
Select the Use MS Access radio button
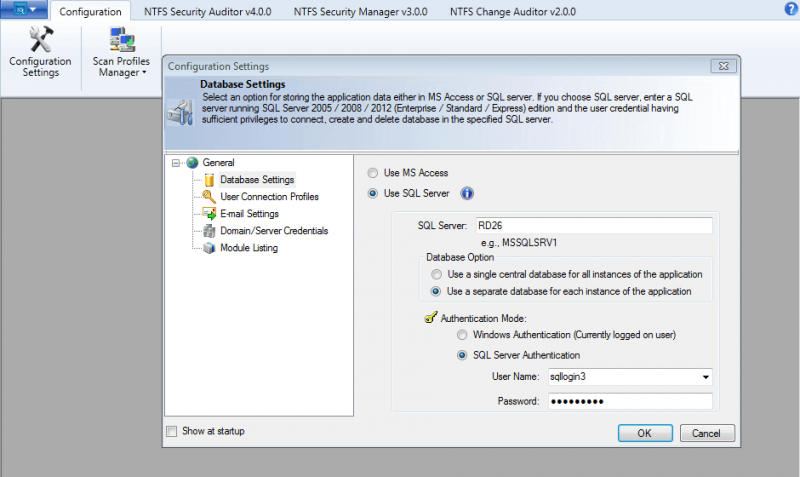pos(373,173)
